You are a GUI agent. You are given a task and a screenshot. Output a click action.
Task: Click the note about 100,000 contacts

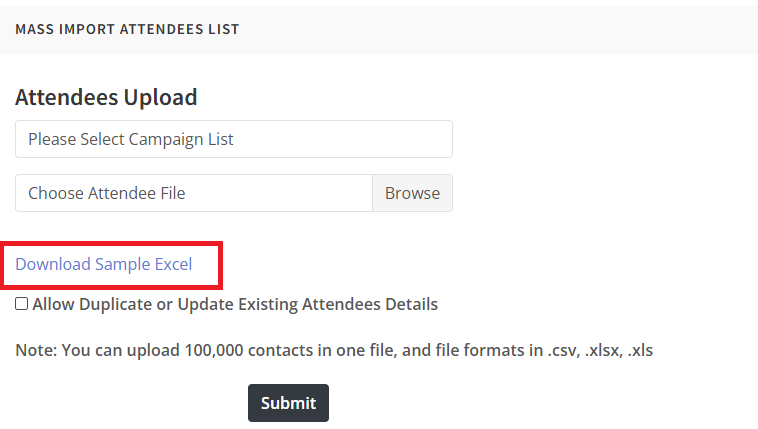pyautogui.click(x=334, y=350)
